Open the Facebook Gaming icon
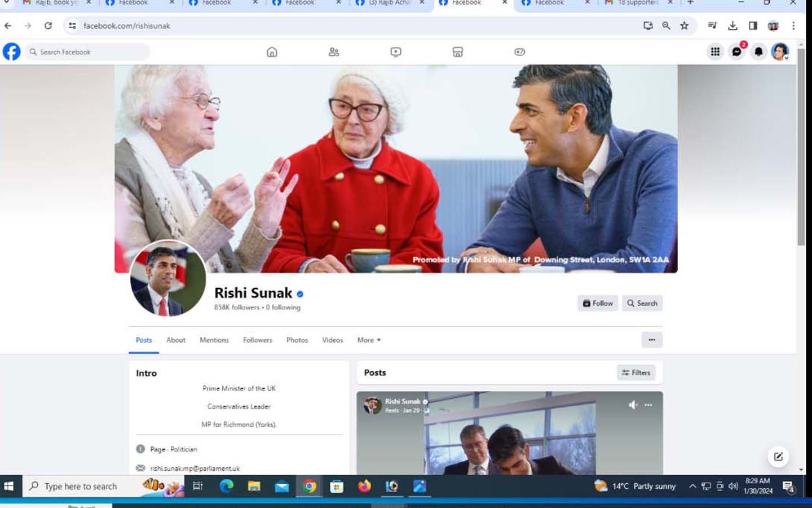Viewport: 812px width, 508px height. pos(520,52)
